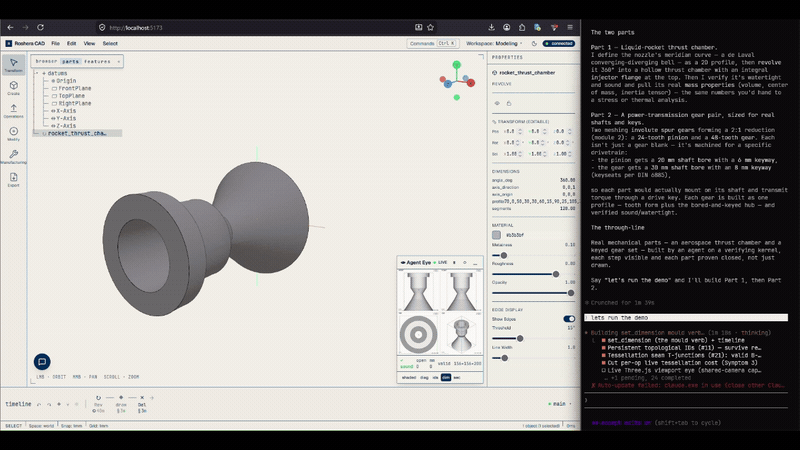Switch Agent Eye to sec mode
Screen dimensions: 800x450
click(x=457, y=378)
